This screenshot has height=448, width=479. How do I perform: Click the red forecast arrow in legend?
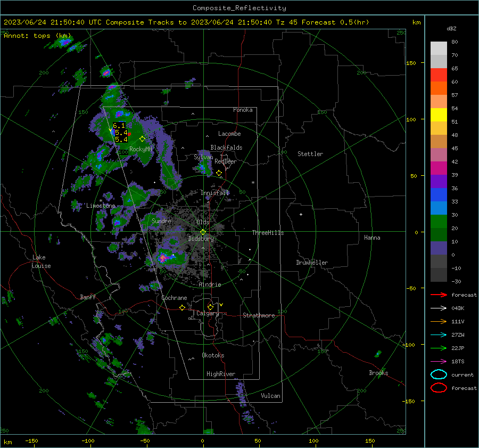tap(439, 295)
